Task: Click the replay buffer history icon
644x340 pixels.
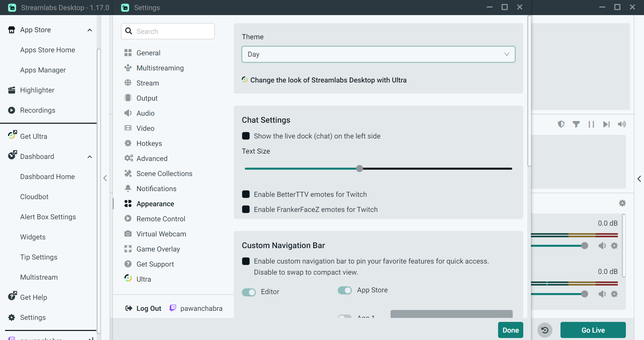Action: pyautogui.click(x=545, y=330)
